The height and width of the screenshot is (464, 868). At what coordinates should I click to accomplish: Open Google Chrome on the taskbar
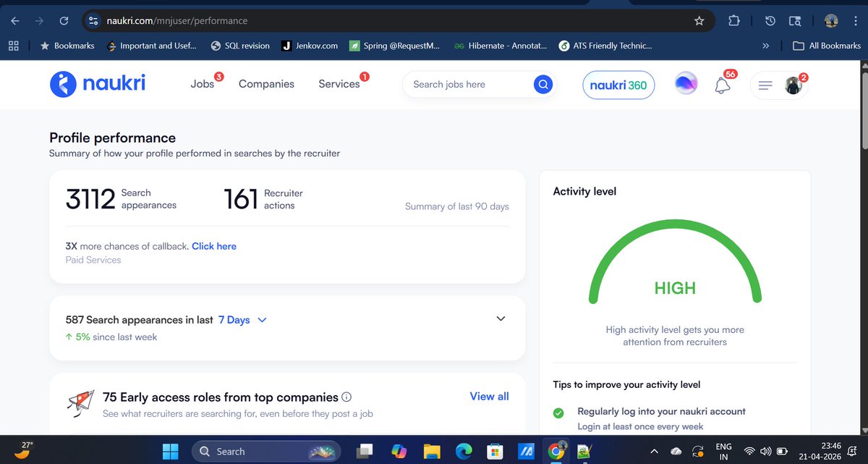coord(556,451)
